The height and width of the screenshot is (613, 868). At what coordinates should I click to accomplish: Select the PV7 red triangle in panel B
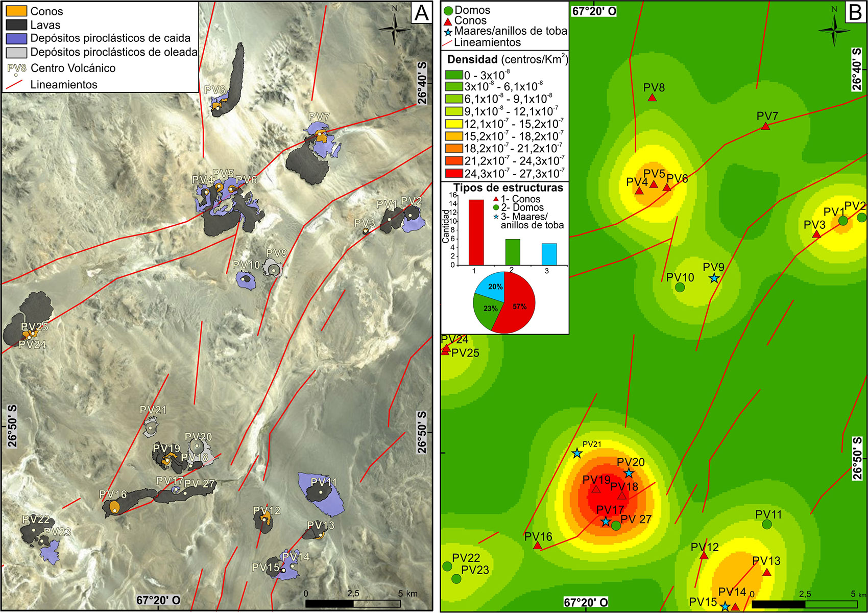[x=765, y=126]
